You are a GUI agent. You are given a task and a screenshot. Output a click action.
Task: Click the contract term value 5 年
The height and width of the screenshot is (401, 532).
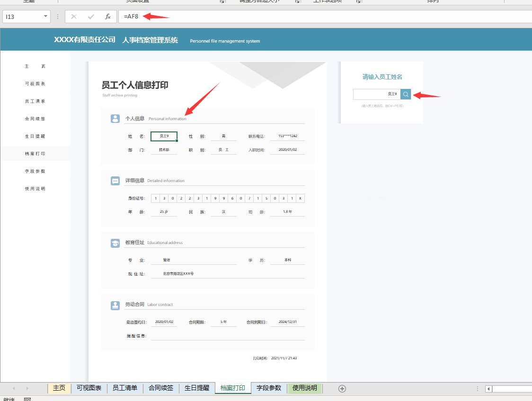click(x=223, y=322)
